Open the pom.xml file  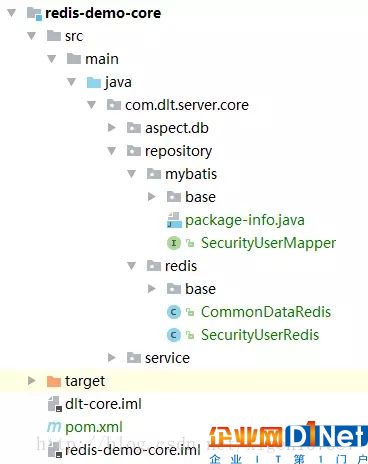pyautogui.click(x=94, y=427)
